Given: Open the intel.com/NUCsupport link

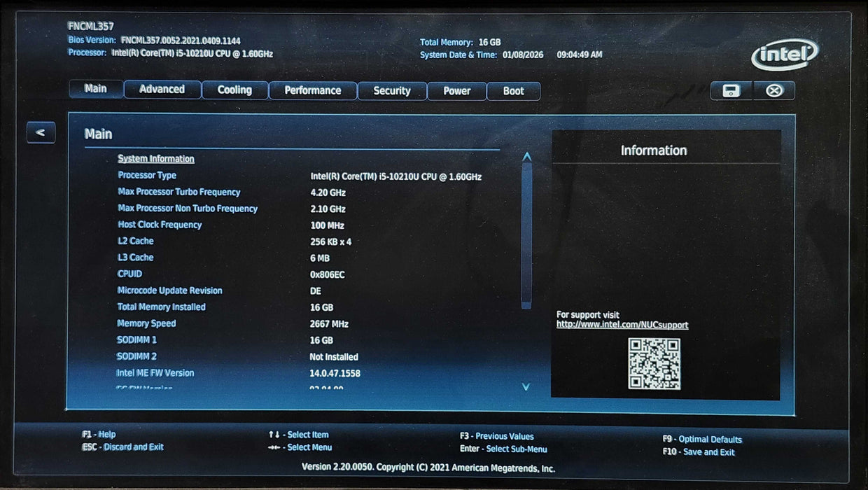Looking at the screenshot, I should tap(622, 325).
